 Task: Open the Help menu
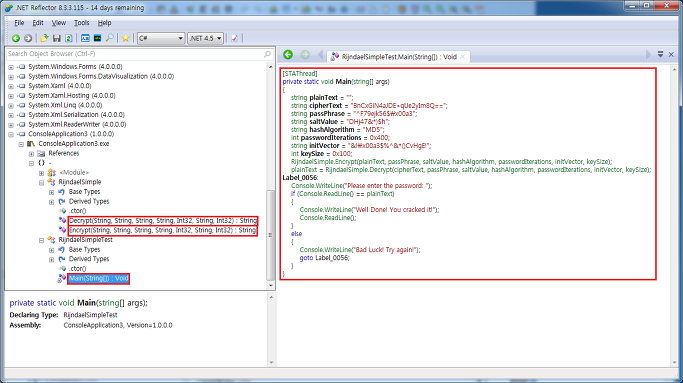click(104, 23)
